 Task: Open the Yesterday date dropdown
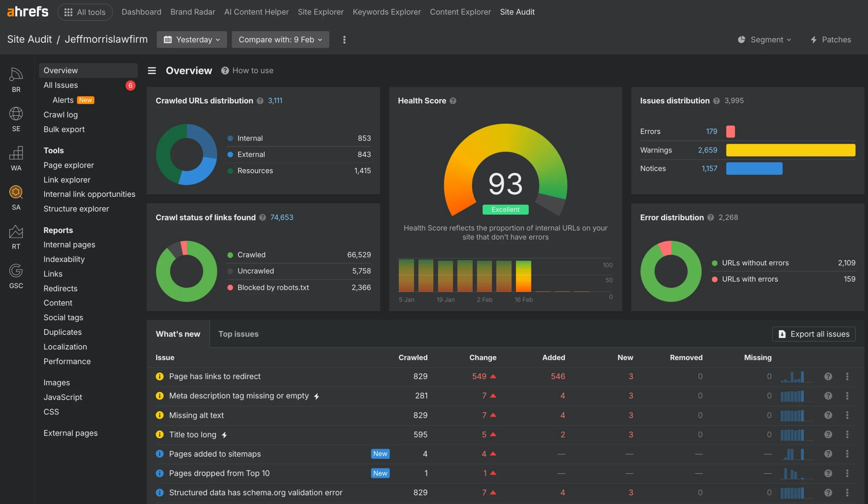point(192,40)
